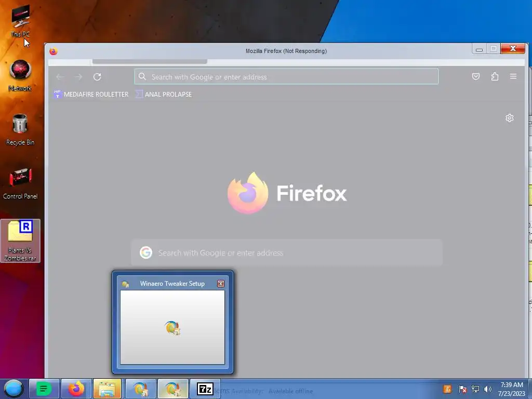Select the Winaero Tweaker Setup thumbnail preview

(172, 327)
